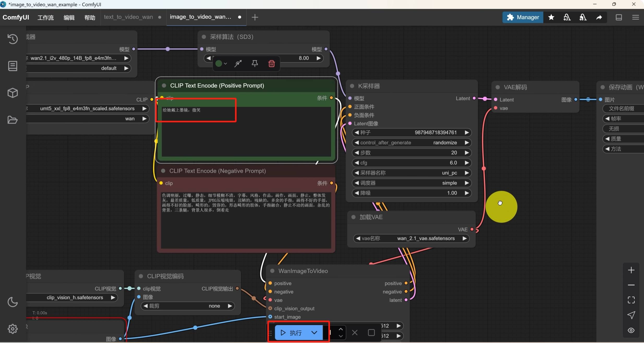Collapse the CLIP视觉编码 node via its dot
The height and width of the screenshot is (343, 644).
pos(141,276)
